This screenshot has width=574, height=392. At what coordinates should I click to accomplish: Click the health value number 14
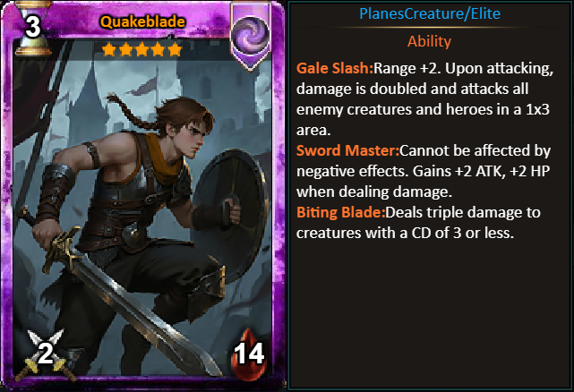249,354
